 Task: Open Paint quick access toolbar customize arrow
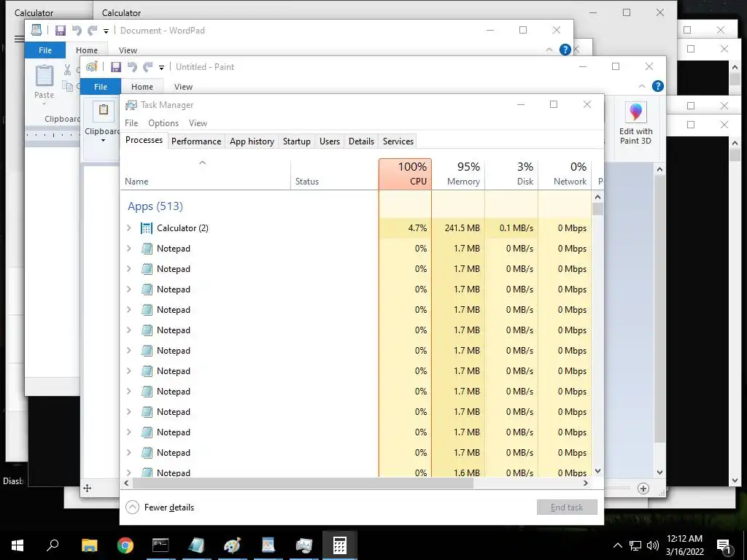click(161, 68)
